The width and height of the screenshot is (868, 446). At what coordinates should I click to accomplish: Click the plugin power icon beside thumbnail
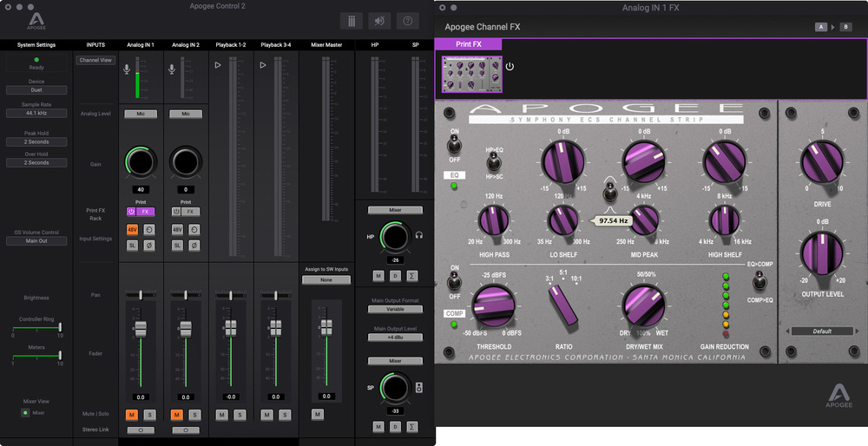(510, 66)
